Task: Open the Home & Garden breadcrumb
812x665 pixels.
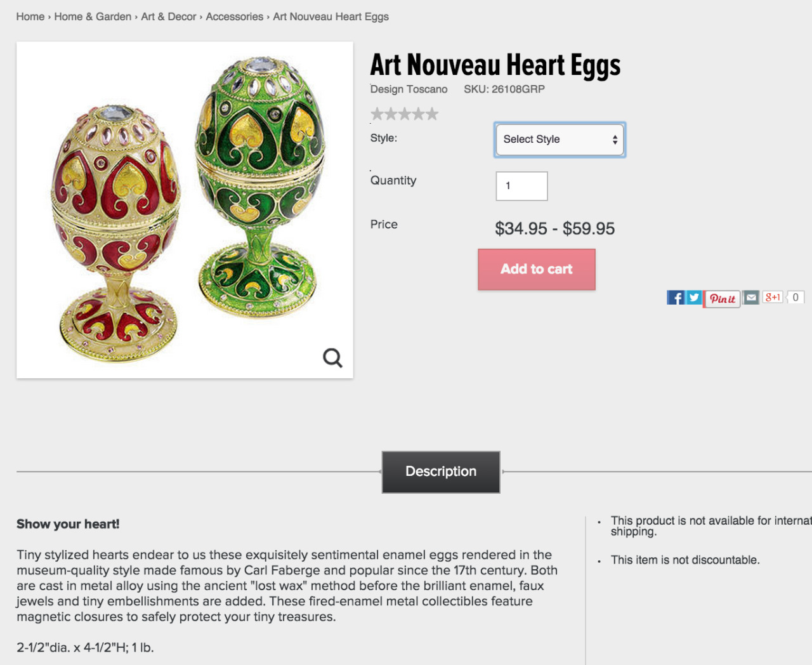Action: click(93, 16)
